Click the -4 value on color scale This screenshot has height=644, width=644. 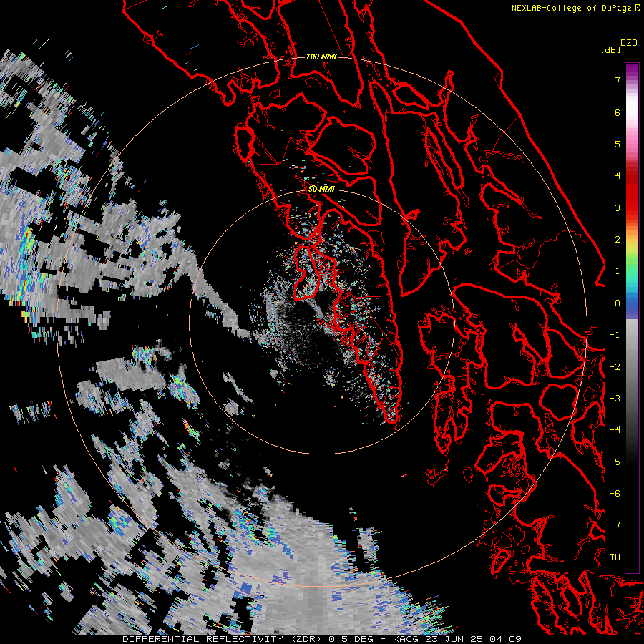(x=615, y=430)
